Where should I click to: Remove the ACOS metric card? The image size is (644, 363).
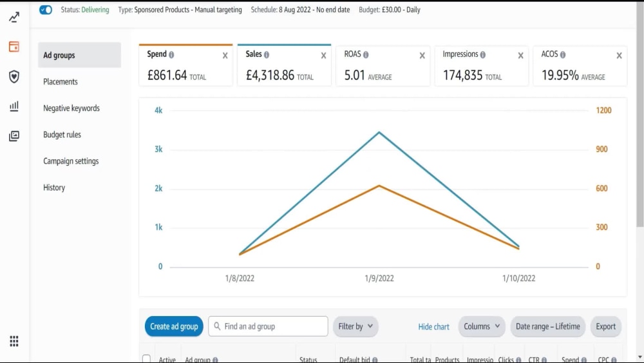click(620, 55)
